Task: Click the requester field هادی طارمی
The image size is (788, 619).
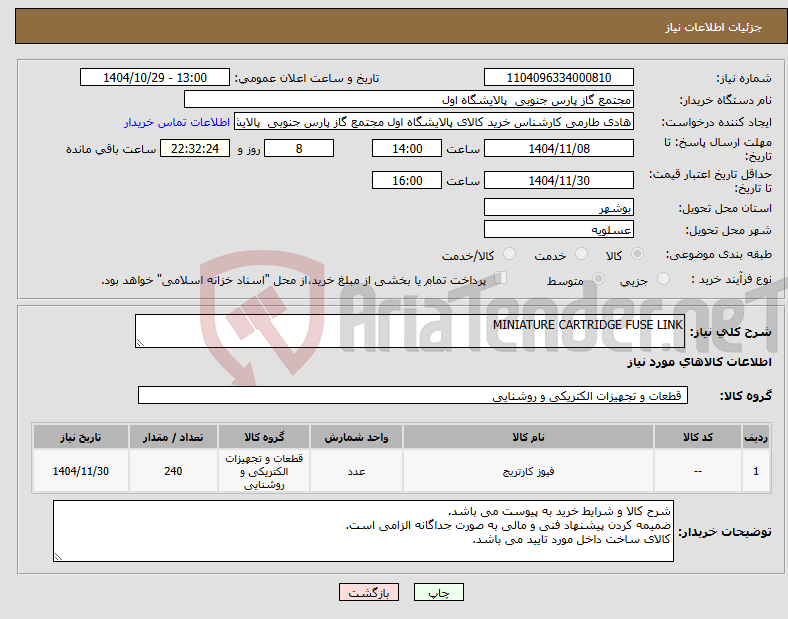Action: [434, 122]
